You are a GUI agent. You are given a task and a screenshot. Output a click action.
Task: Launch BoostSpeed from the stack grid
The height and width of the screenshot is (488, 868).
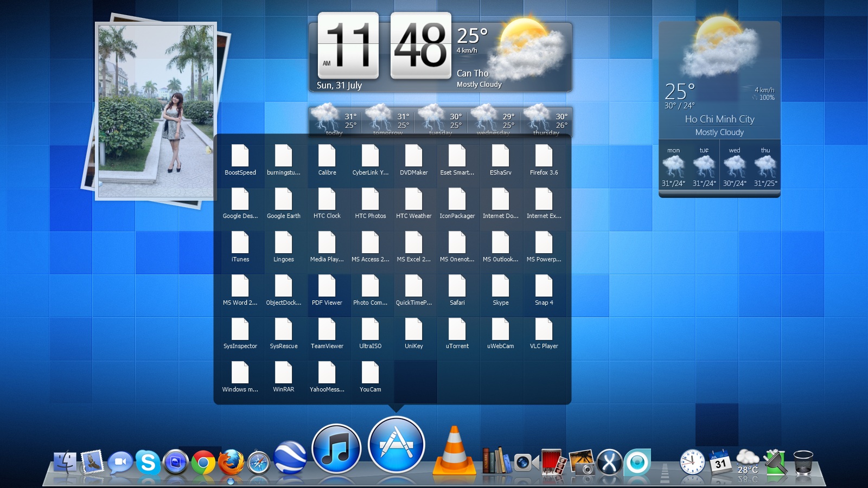point(240,160)
